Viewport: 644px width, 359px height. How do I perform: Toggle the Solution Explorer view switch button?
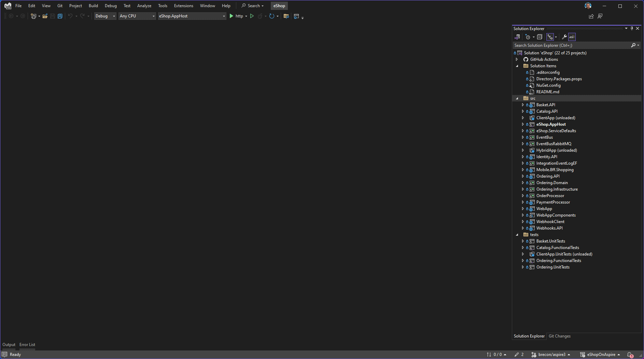pyautogui.click(x=517, y=37)
